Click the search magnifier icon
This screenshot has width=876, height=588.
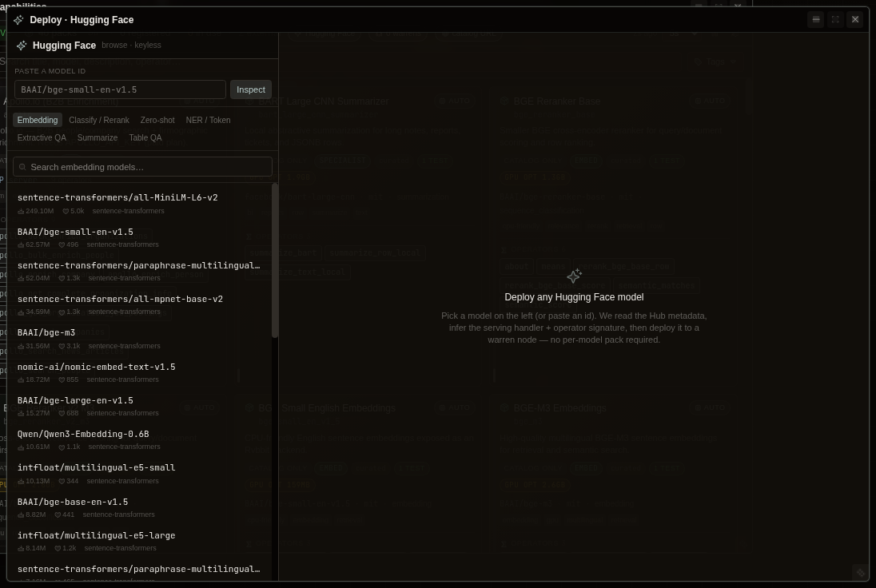tap(23, 167)
